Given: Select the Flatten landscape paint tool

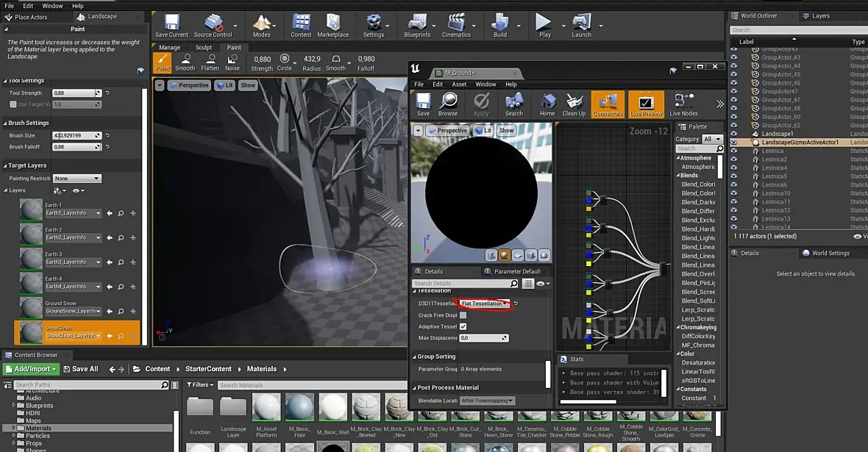Looking at the screenshot, I should click(x=210, y=62).
